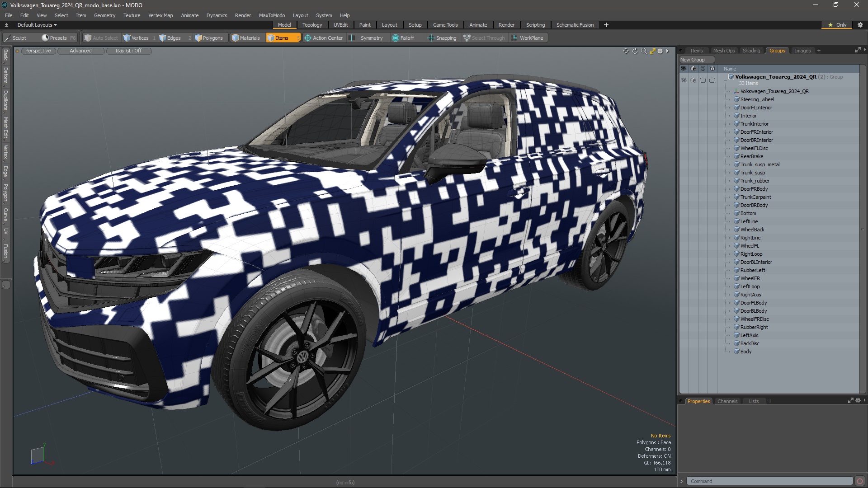
Task: Click the Falloff tool icon
Action: 396,38
